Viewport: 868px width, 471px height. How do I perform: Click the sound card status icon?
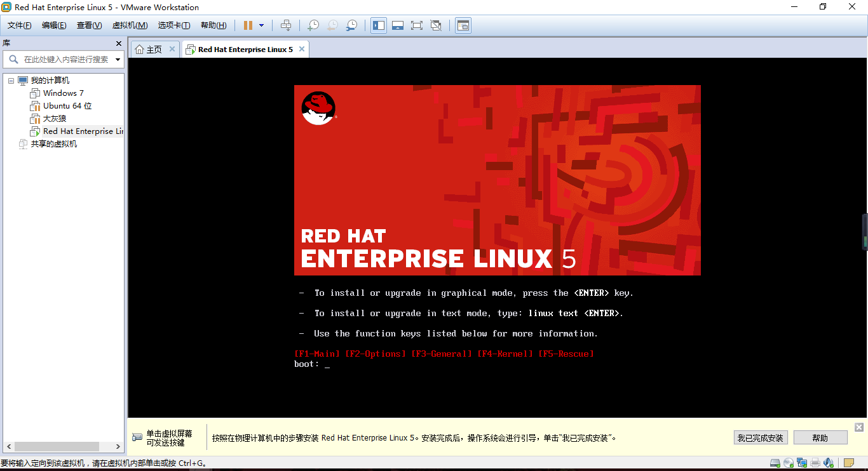coord(829,463)
